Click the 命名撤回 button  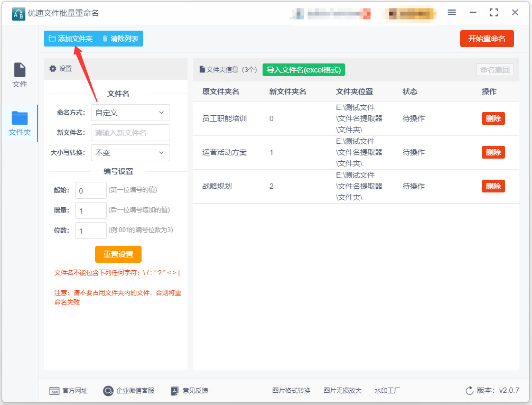(494, 70)
